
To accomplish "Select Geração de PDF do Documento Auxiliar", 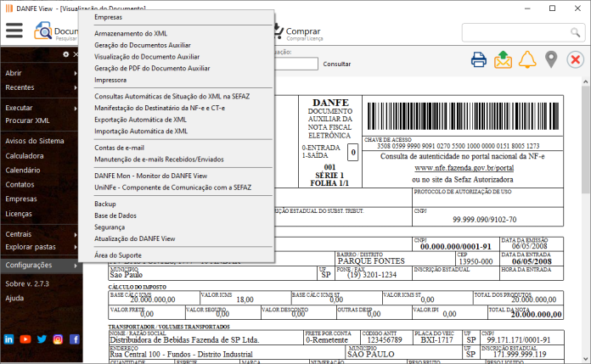I will pyautogui.click(x=152, y=68).
